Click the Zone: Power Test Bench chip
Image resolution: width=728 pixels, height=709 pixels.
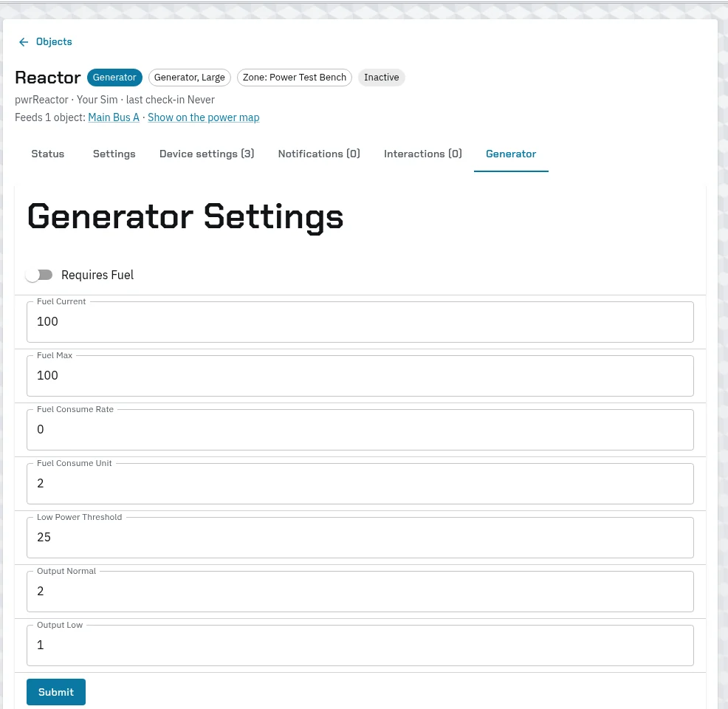pos(295,78)
